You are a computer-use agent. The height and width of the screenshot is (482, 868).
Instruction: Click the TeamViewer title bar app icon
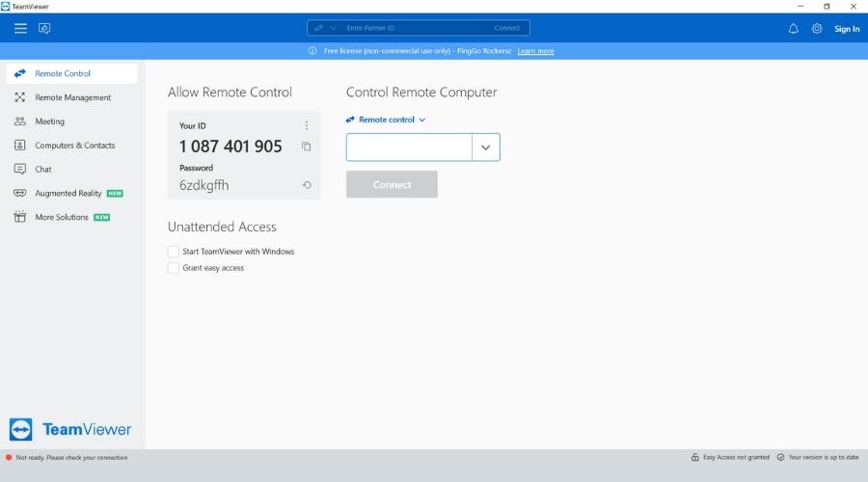click(6, 7)
